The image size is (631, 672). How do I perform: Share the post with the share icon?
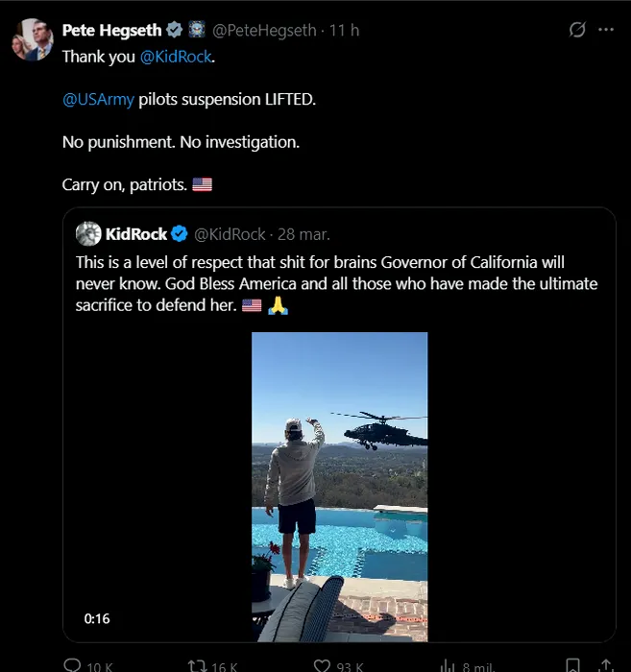(x=606, y=665)
